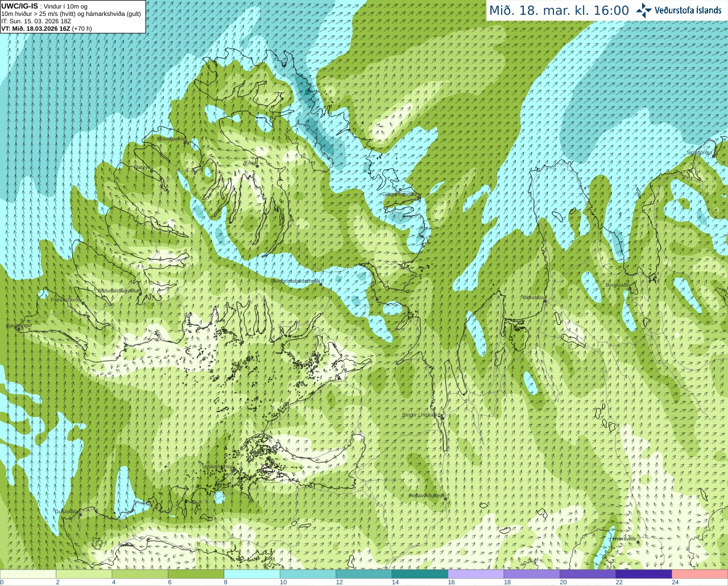The width and height of the screenshot is (728, 586).
Task: Select the Flateyri station label
Action: (x=142, y=167)
